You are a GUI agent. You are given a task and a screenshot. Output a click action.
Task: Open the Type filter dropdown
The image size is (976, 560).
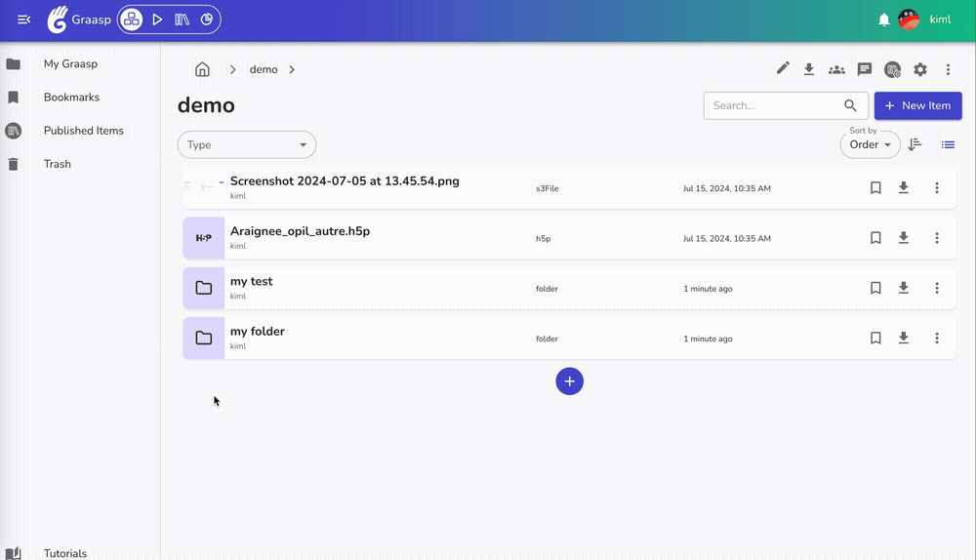(x=247, y=144)
